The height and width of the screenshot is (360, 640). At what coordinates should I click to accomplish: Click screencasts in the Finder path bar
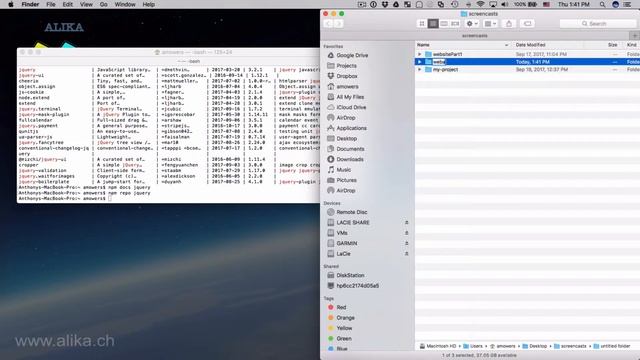click(570, 346)
